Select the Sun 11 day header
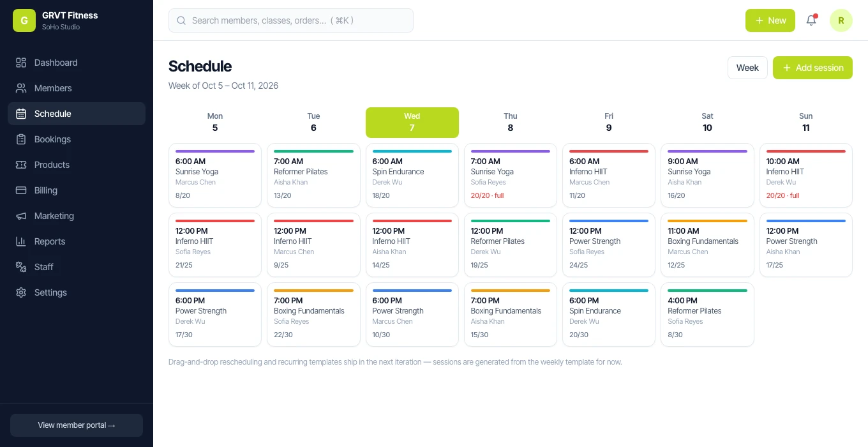The width and height of the screenshot is (868, 447). click(x=806, y=123)
